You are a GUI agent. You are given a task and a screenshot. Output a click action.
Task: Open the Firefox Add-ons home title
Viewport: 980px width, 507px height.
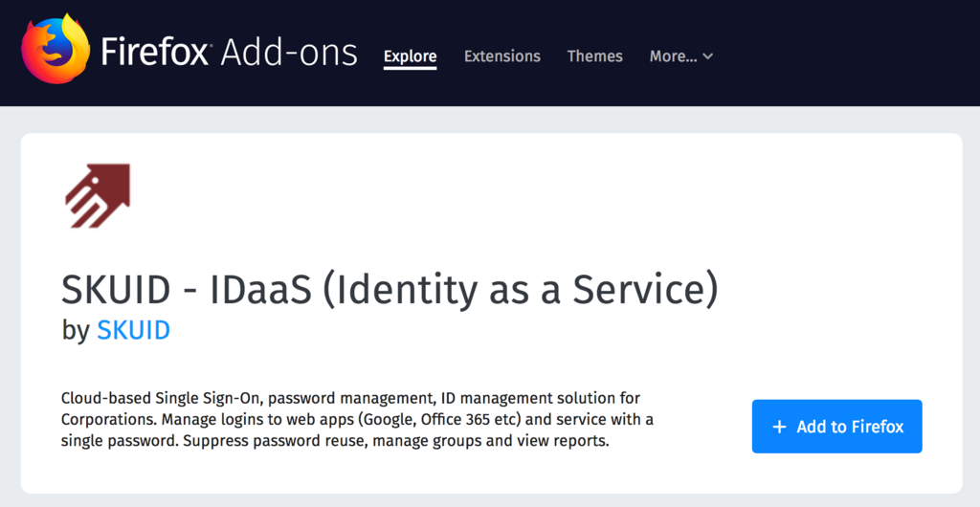point(229,52)
